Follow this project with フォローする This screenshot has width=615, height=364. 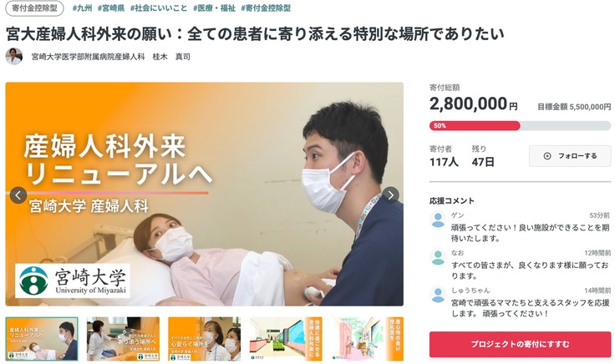point(570,156)
